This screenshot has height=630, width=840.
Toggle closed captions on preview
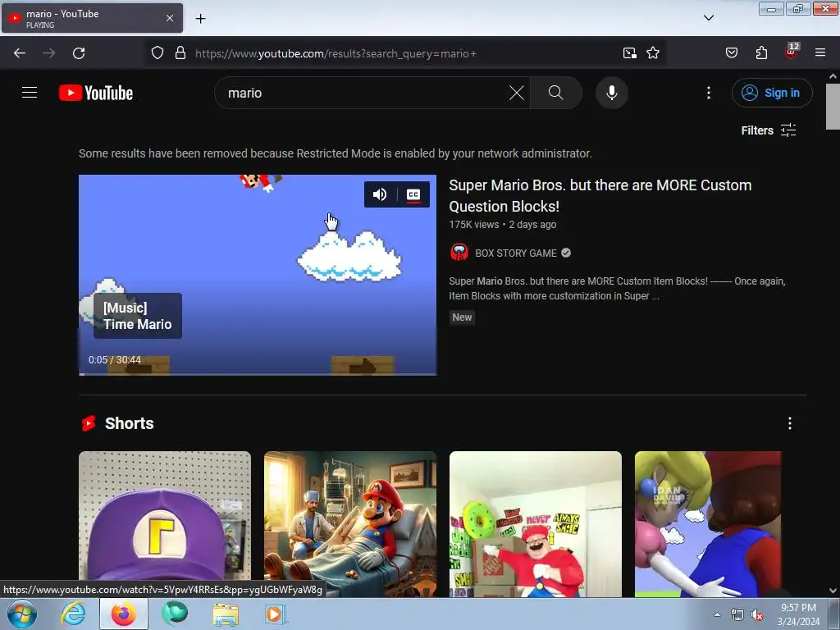[x=413, y=194]
